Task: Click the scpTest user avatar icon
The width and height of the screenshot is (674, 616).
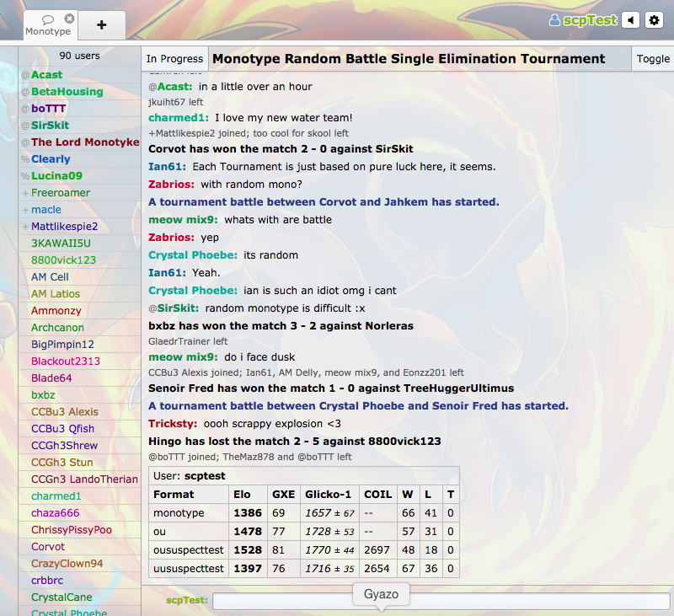Action: pyautogui.click(x=555, y=19)
